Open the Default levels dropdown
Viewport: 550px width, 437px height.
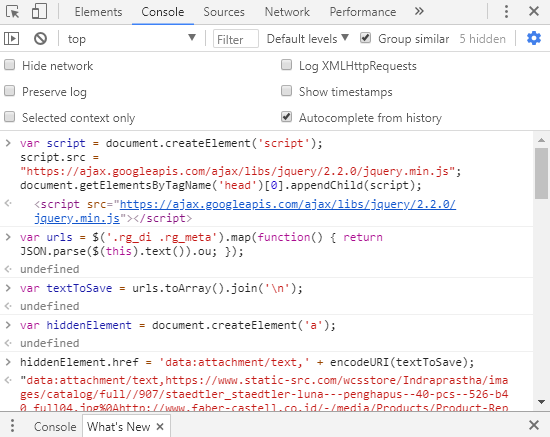tap(308, 39)
